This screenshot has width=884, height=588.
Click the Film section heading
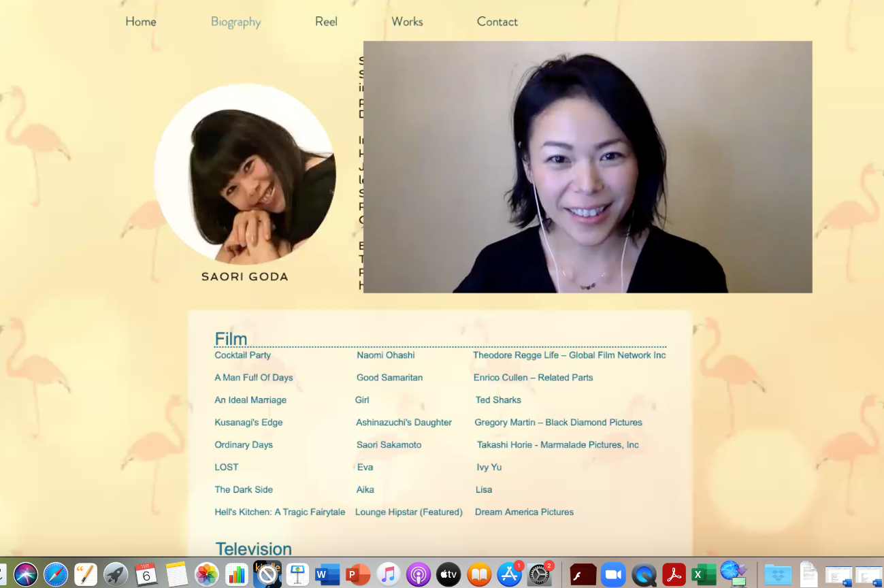pos(231,338)
